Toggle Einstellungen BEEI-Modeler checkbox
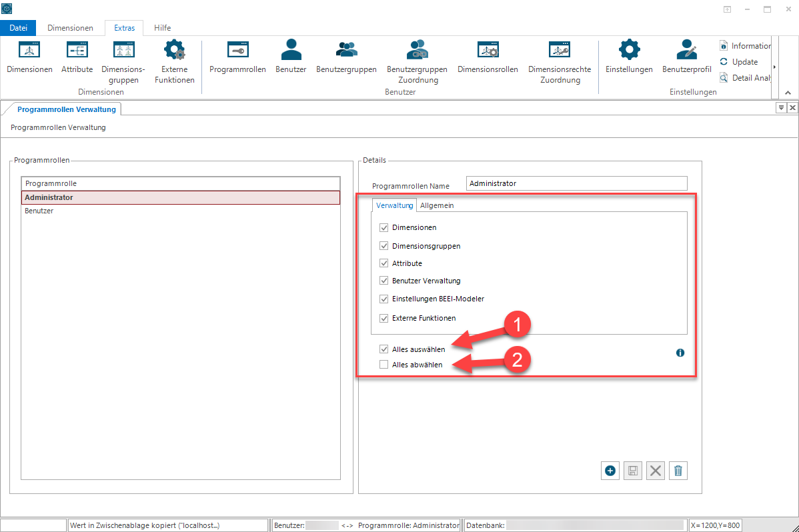 tap(383, 299)
